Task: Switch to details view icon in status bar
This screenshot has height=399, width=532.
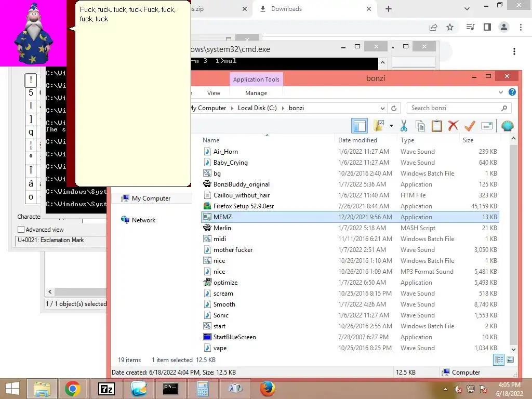Action: (499, 360)
